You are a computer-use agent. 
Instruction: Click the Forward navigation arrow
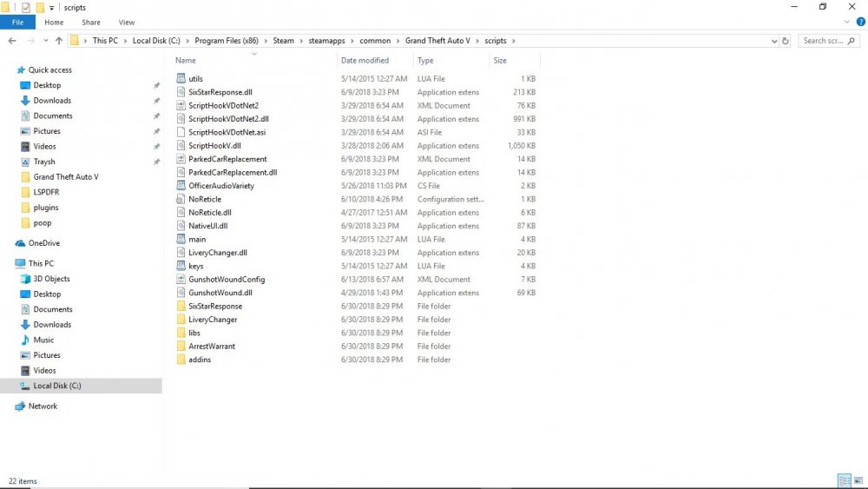tap(30, 41)
